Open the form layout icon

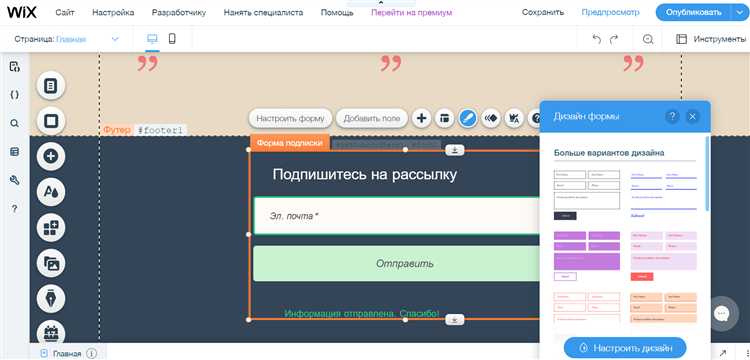point(444,118)
